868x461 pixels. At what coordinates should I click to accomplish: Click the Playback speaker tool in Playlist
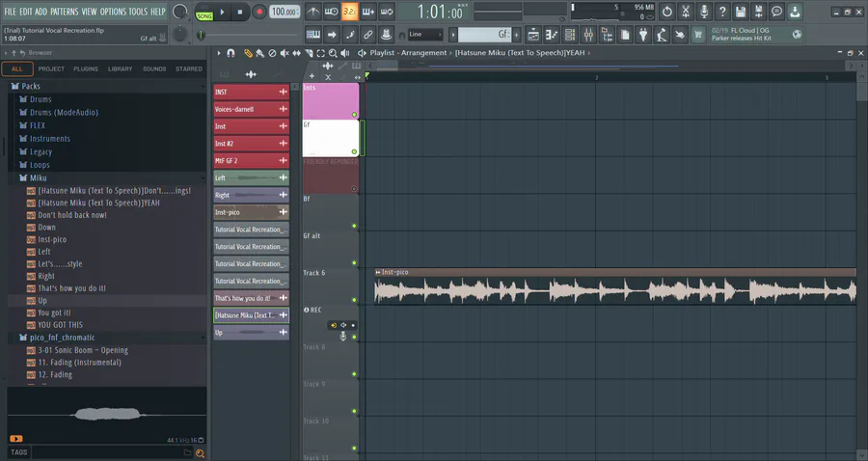(x=345, y=53)
